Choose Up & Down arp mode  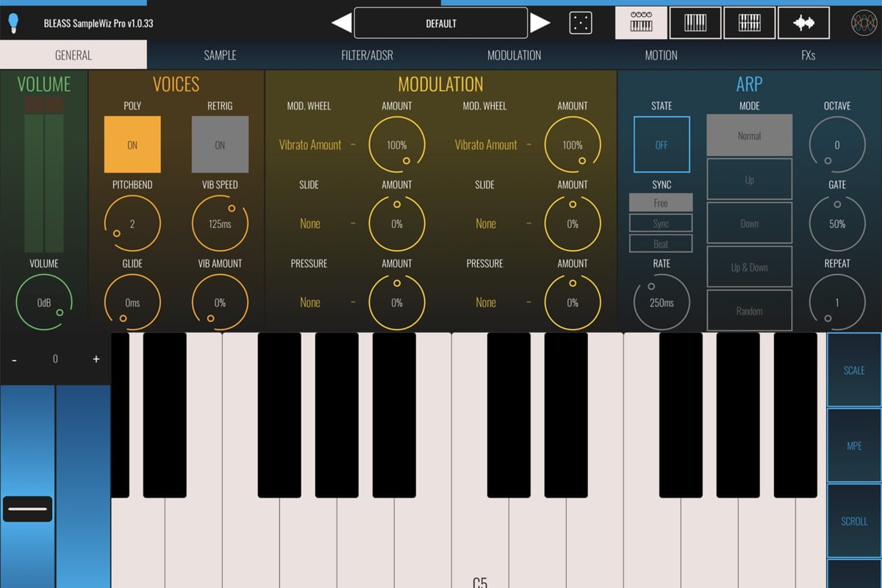point(750,267)
